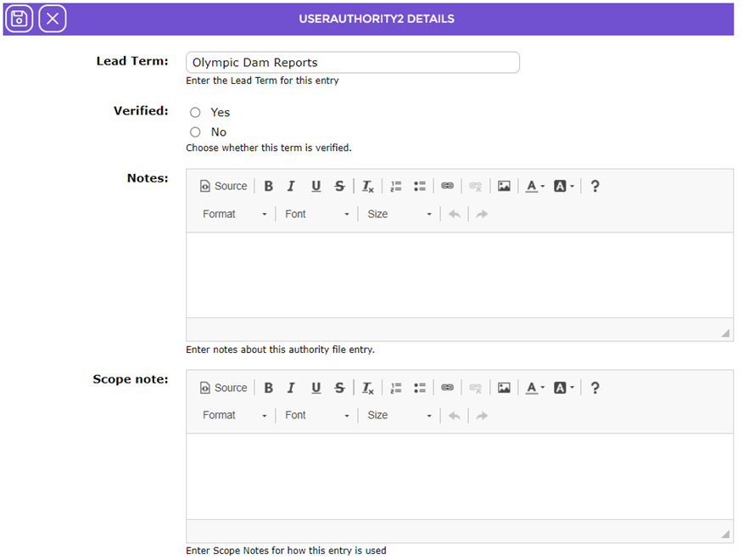Insert image in the Scope note editor

click(504, 388)
